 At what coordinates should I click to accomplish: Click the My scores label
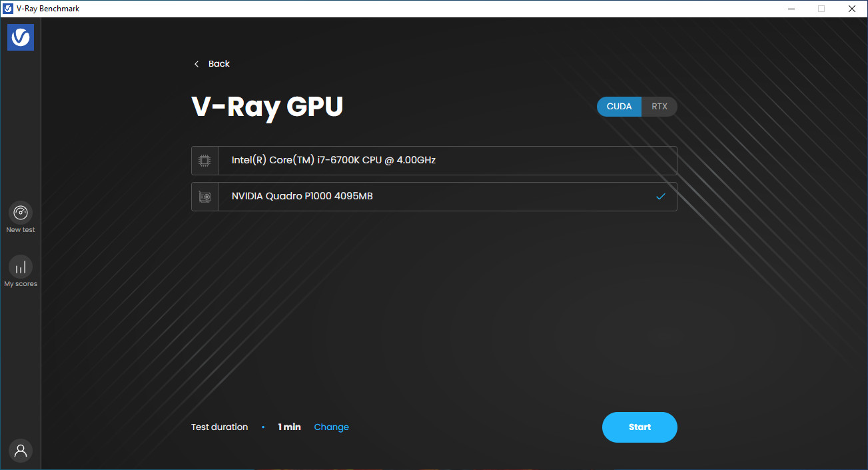[21, 284]
